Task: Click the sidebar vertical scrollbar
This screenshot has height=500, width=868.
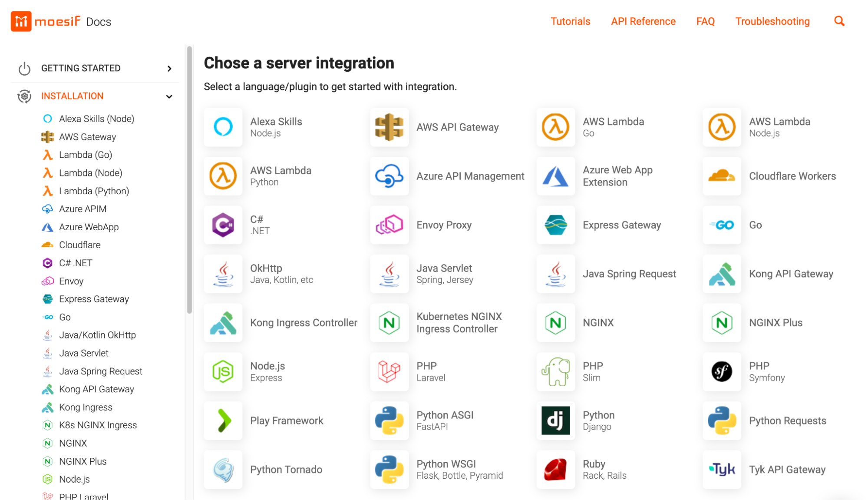Action: [189, 180]
